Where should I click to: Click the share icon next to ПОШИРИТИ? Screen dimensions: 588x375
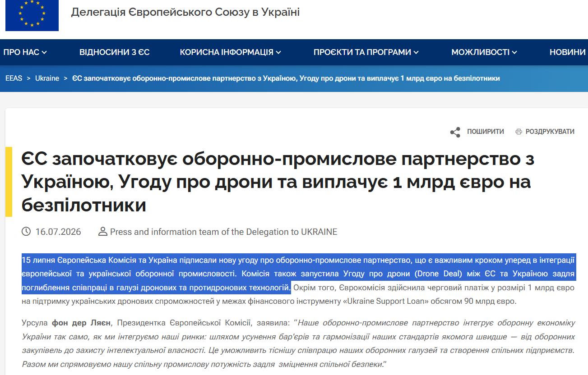(455, 132)
